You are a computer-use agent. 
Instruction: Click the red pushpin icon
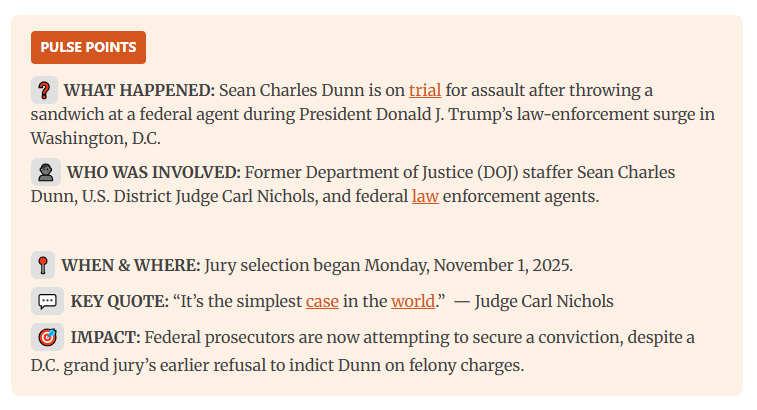(43, 265)
